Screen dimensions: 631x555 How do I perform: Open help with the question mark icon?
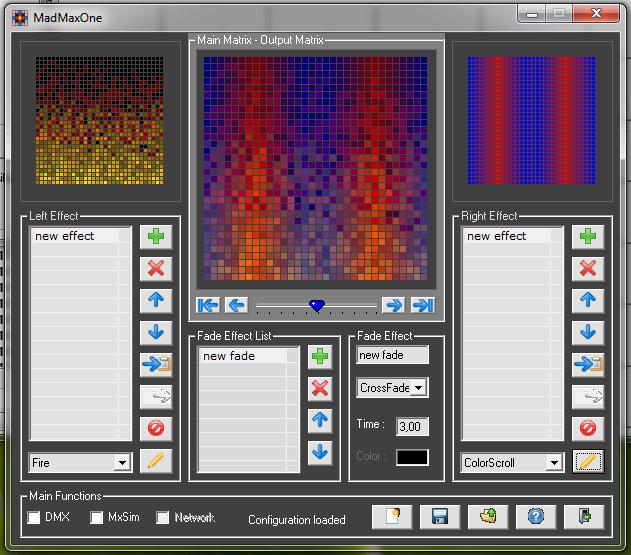point(536,517)
